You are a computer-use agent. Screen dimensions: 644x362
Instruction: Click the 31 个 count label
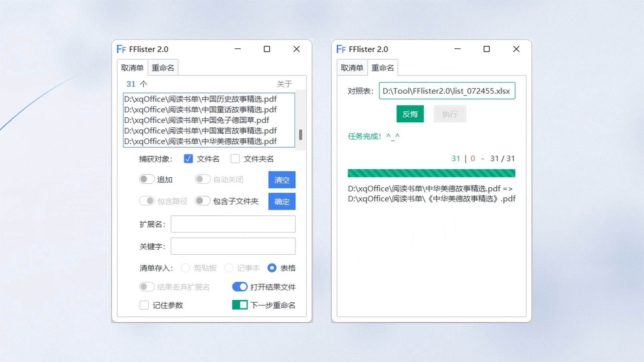click(x=137, y=84)
